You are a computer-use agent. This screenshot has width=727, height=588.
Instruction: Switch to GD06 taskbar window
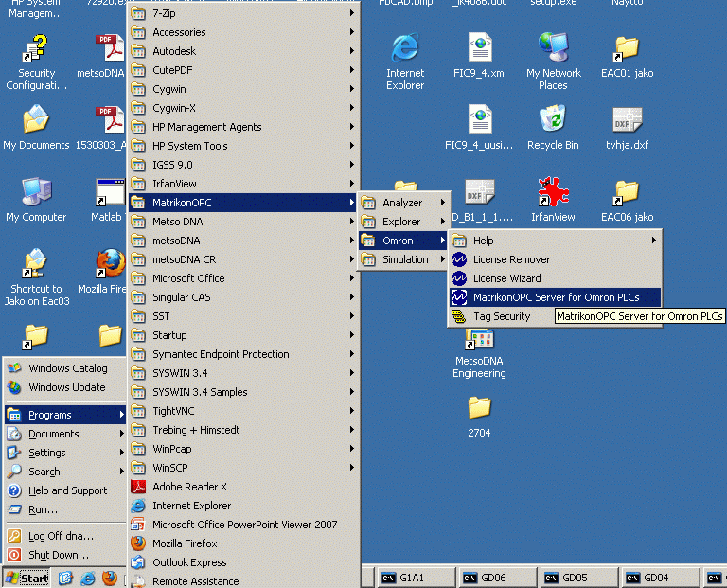[x=497, y=578]
